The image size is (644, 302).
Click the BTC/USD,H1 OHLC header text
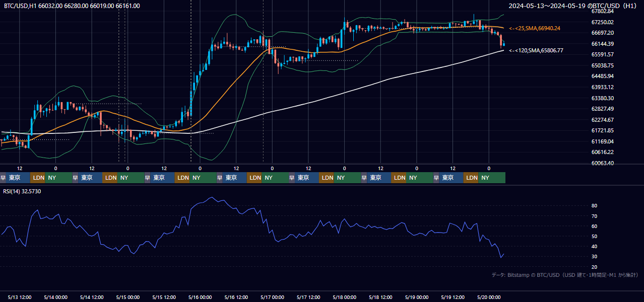tap(72, 6)
